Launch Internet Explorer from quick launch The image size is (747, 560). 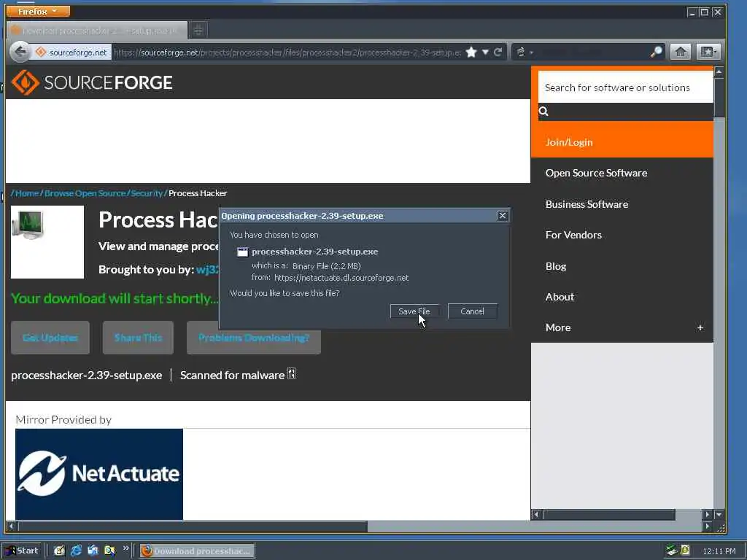click(76, 551)
